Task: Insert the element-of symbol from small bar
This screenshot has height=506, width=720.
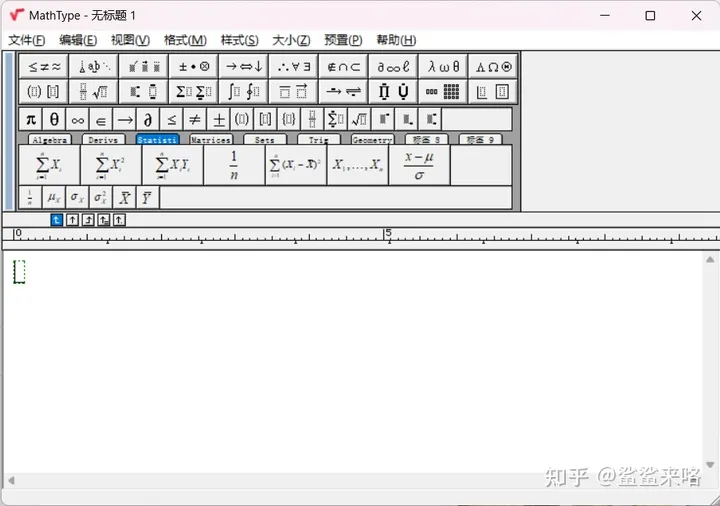Action: click(x=101, y=120)
